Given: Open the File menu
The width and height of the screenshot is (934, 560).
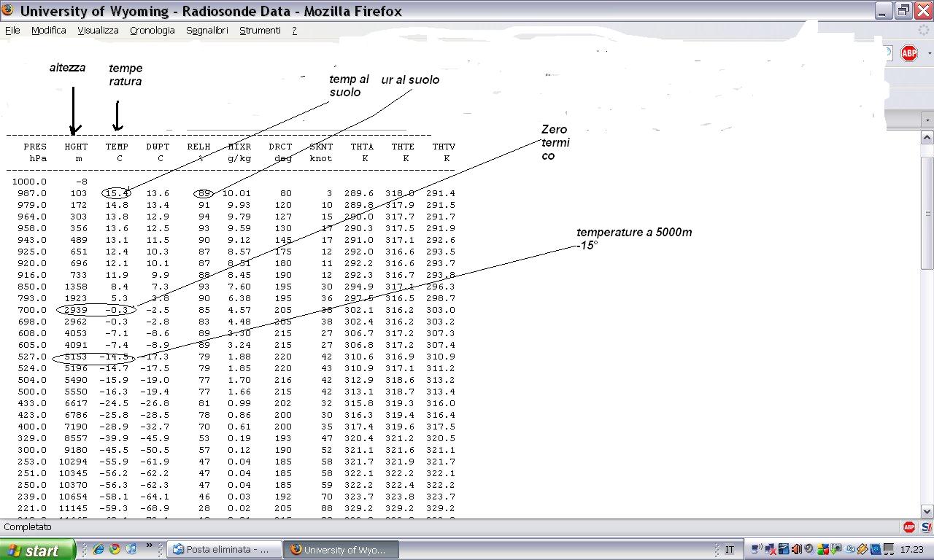Looking at the screenshot, I should 12,31.
